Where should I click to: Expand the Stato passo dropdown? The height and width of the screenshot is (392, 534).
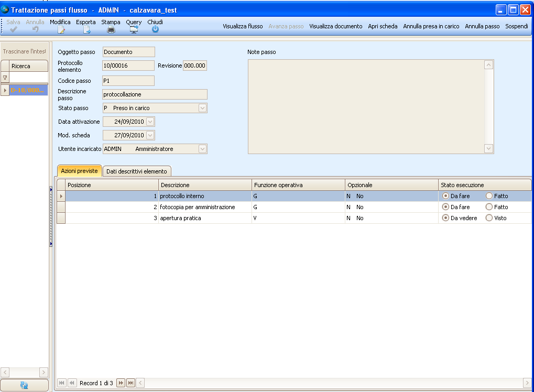coord(202,108)
